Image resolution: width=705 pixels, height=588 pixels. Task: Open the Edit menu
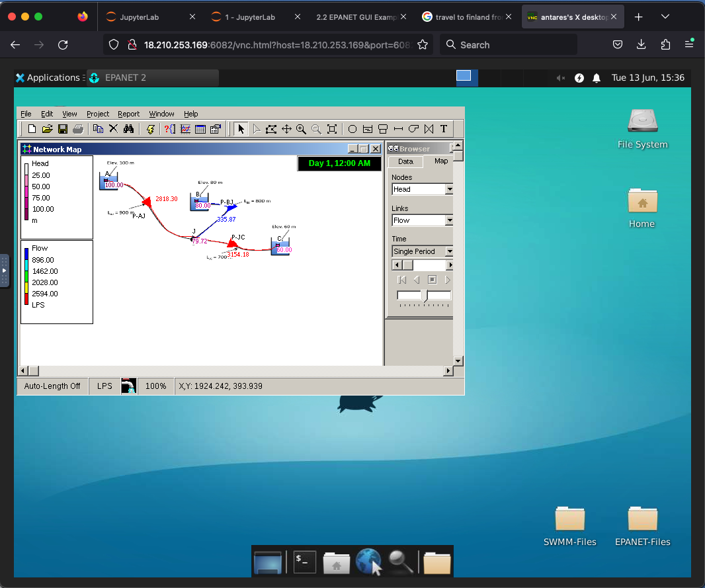[47, 114]
